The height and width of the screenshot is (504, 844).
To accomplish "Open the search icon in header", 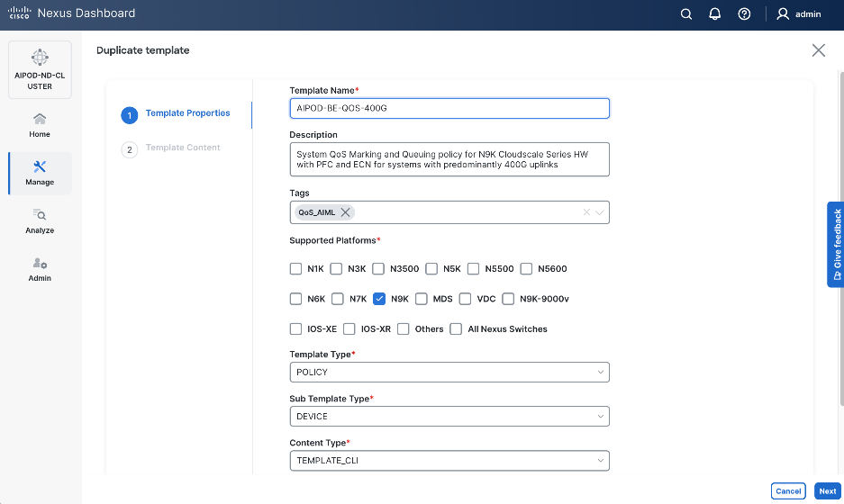I will (x=685, y=14).
